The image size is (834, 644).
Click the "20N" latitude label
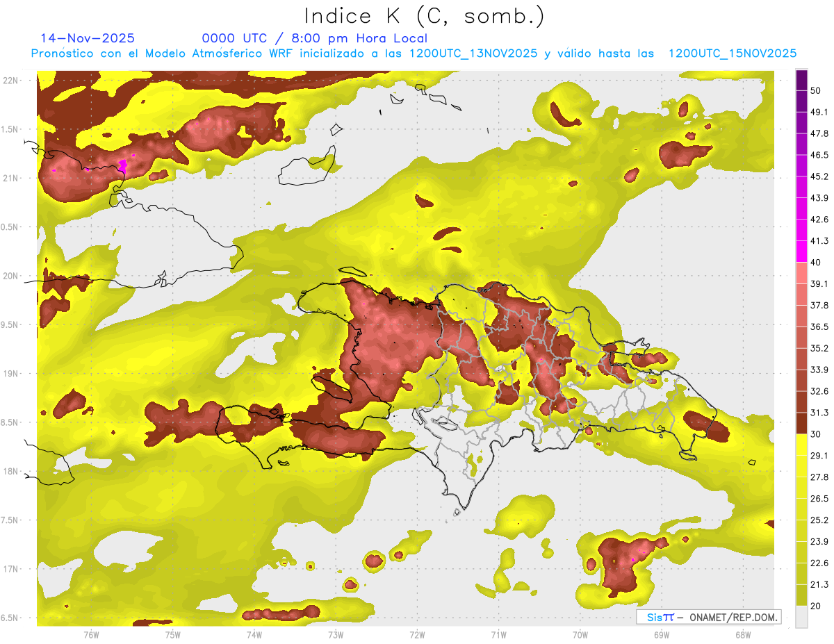click(10, 276)
